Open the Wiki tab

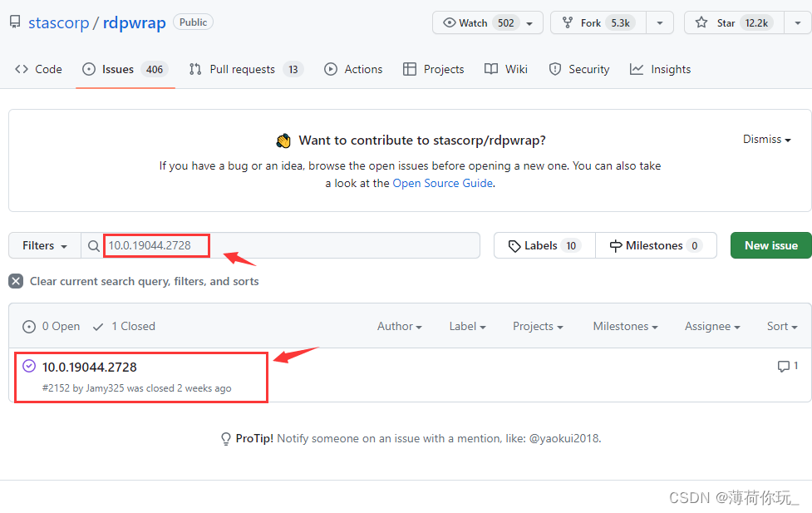pos(506,69)
